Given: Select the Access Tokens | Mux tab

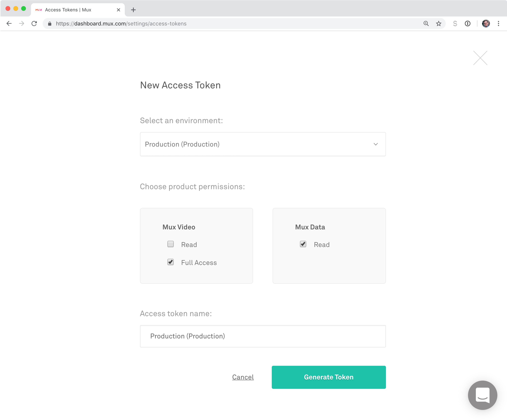Looking at the screenshot, I should click(x=78, y=10).
